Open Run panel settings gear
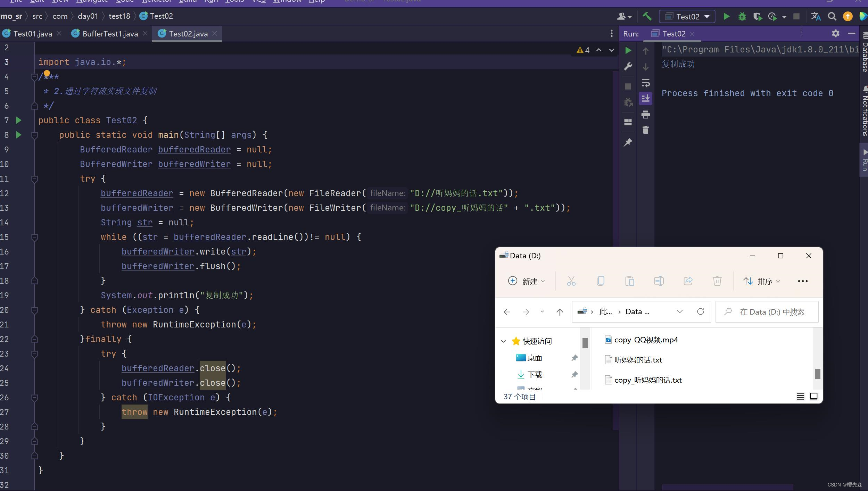This screenshot has height=491, width=868. click(835, 33)
